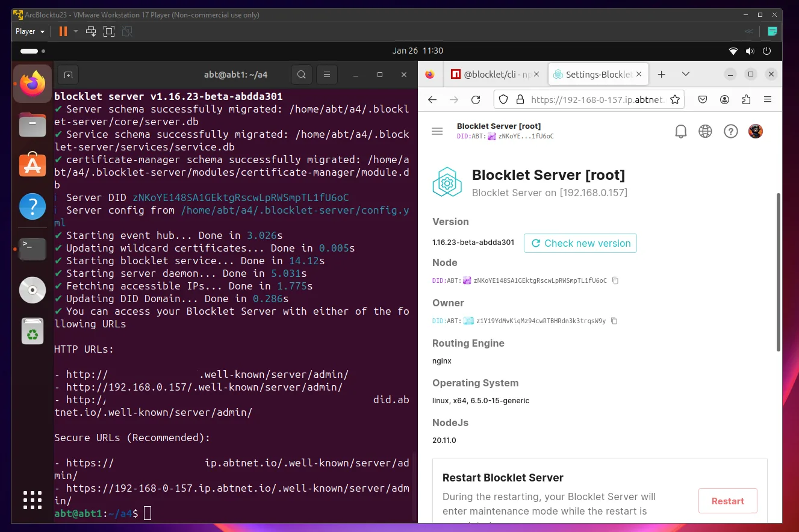Click the Blocklet page scrollbar

tap(779, 272)
